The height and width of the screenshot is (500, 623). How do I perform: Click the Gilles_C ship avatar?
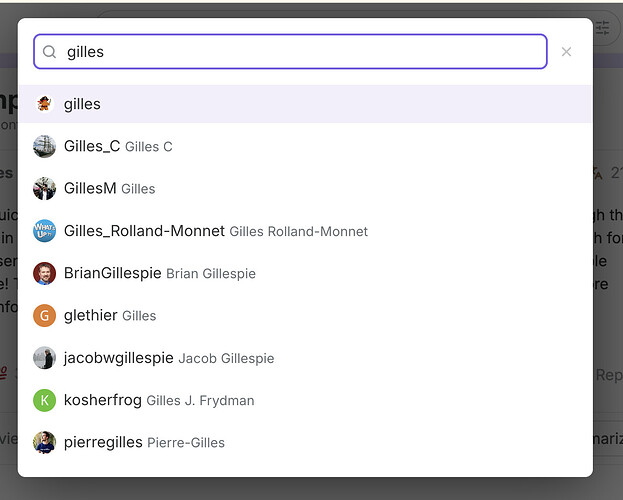click(44, 146)
